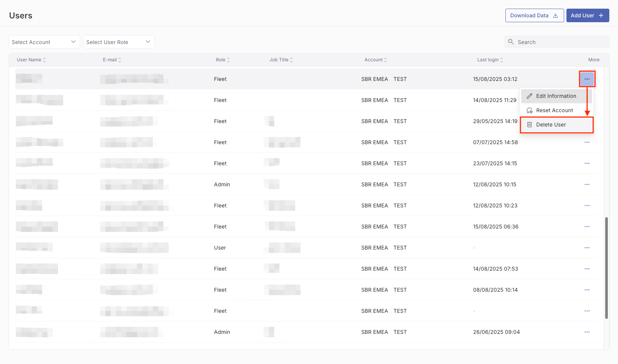Click the Reset Account icon
The width and height of the screenshot is (618, 364).
pos(529,110)
